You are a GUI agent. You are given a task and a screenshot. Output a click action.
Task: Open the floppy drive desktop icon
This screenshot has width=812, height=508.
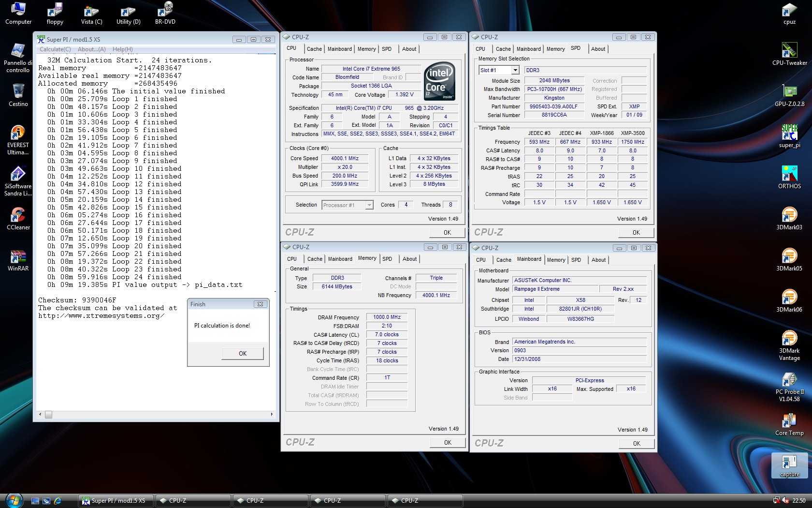point(55,13)
